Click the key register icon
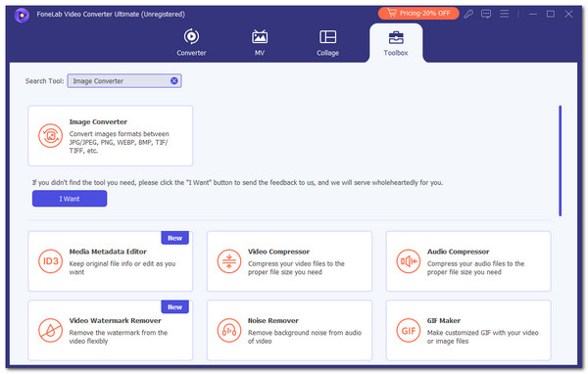Image resolution: width=588 pixels, height=374 pixels. (x=468, y=15)
